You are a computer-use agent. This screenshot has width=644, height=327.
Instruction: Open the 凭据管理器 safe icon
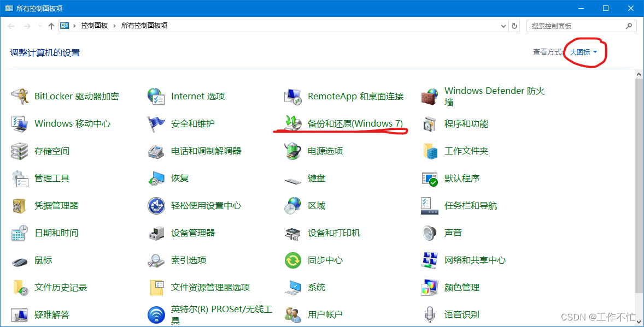click(19, 206)
